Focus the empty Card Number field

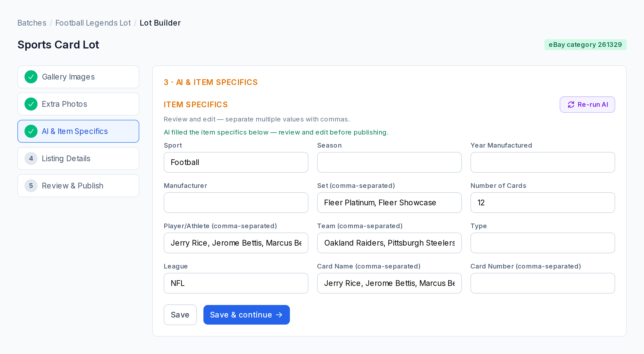tap(543, 283)
